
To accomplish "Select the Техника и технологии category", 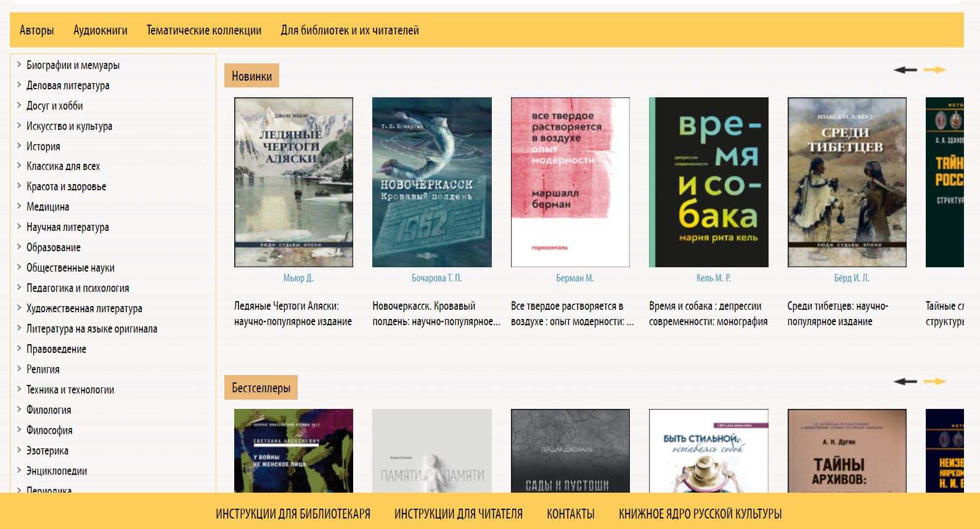I will pos(70,390).
